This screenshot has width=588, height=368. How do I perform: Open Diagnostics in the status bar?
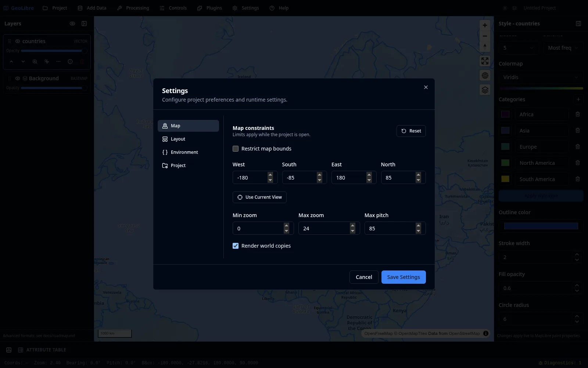[560, 363]
